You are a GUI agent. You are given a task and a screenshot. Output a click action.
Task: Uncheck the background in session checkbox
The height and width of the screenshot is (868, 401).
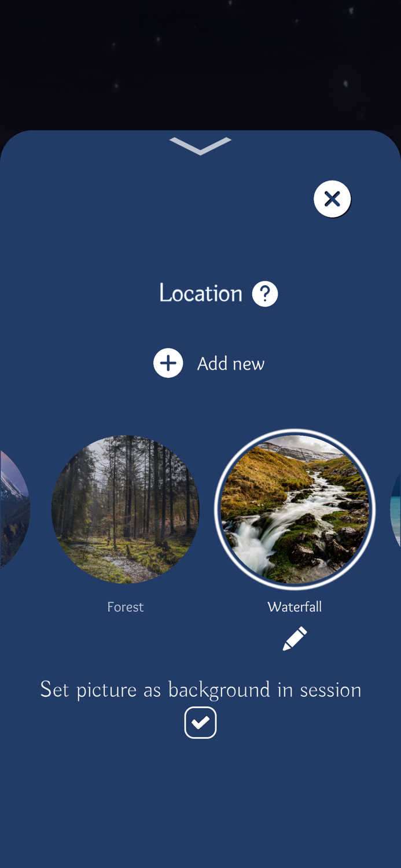click(x=200, y=723)
